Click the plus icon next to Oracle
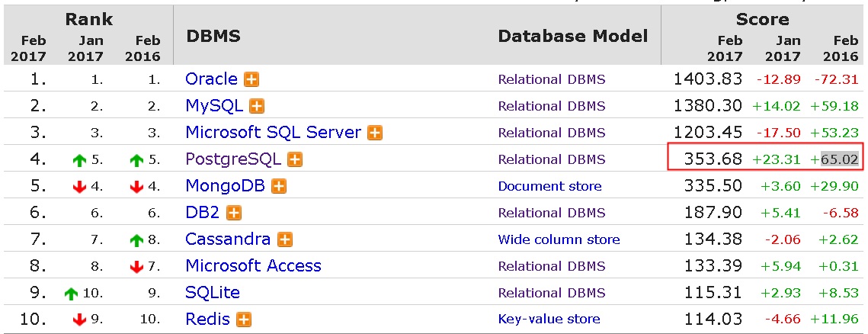The image size is (868, 334). [251, 79]
